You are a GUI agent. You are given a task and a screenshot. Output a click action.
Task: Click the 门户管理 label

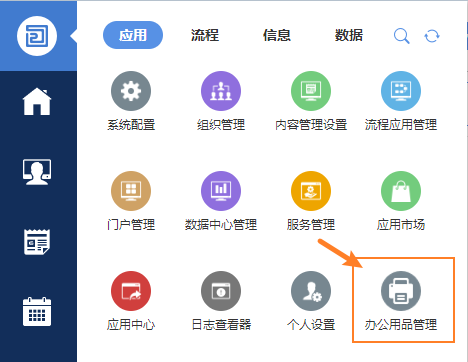(131, 225)
